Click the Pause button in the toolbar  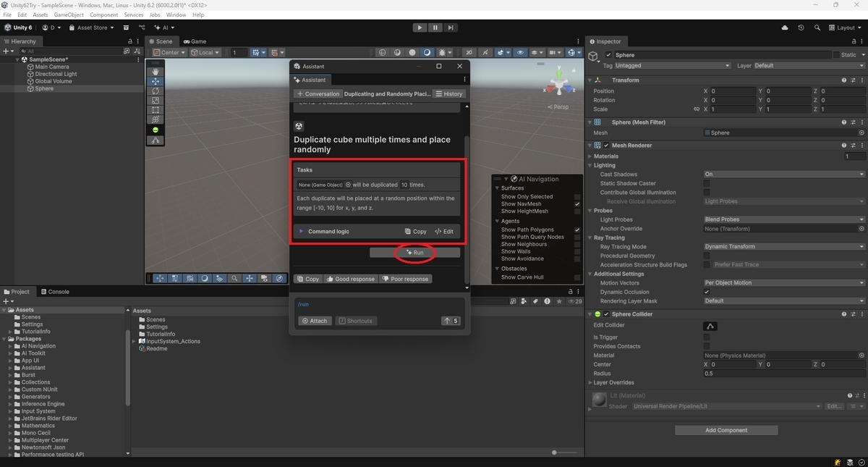pyautogui.click(x=435, y=28)
